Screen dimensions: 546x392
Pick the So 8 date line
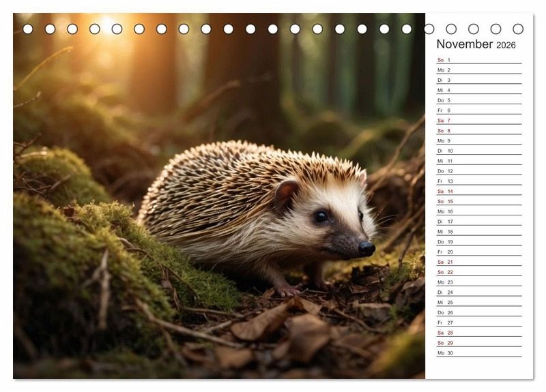click(x=478, y=131)
